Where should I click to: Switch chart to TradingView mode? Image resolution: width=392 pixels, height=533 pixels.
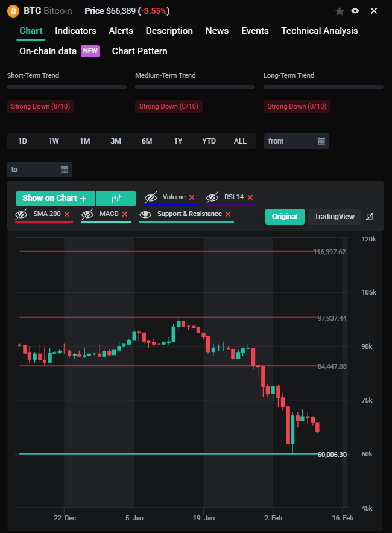(334, 217)
